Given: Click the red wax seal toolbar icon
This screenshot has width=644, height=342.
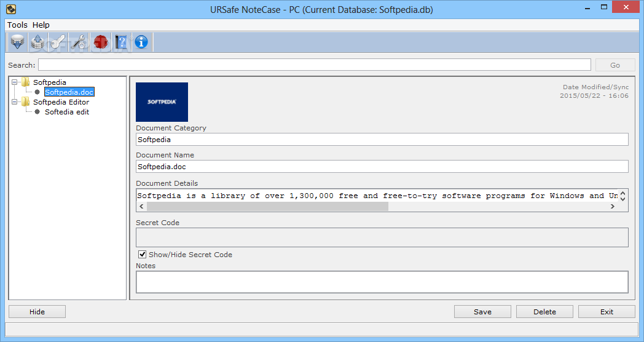Looking at the screenshot, I should tap(101, 42).
